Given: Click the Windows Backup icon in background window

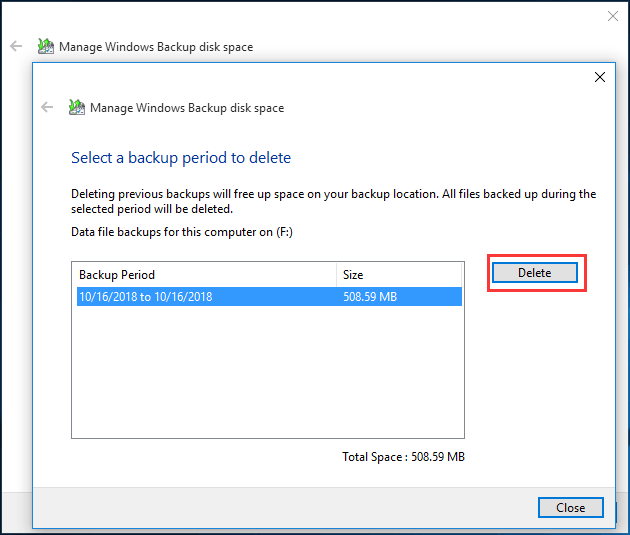Looking at the screenshot, I should [x=46, y=46].
